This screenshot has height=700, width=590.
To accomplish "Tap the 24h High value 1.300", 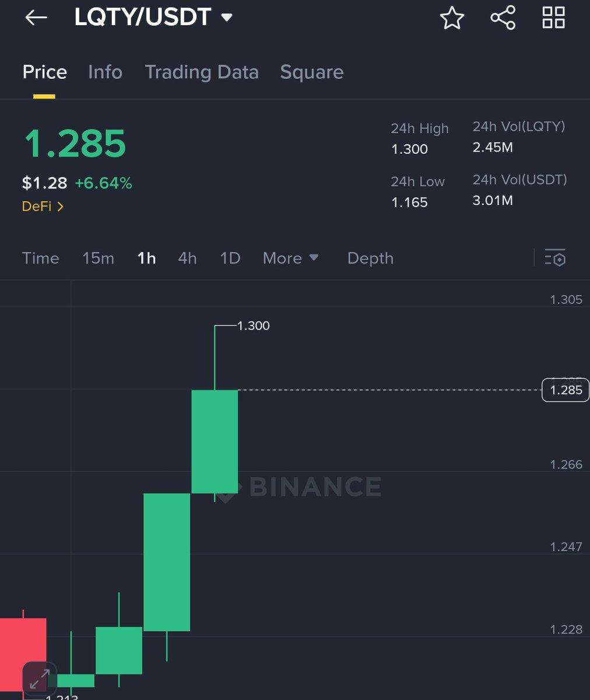I will tap(409, 149).
